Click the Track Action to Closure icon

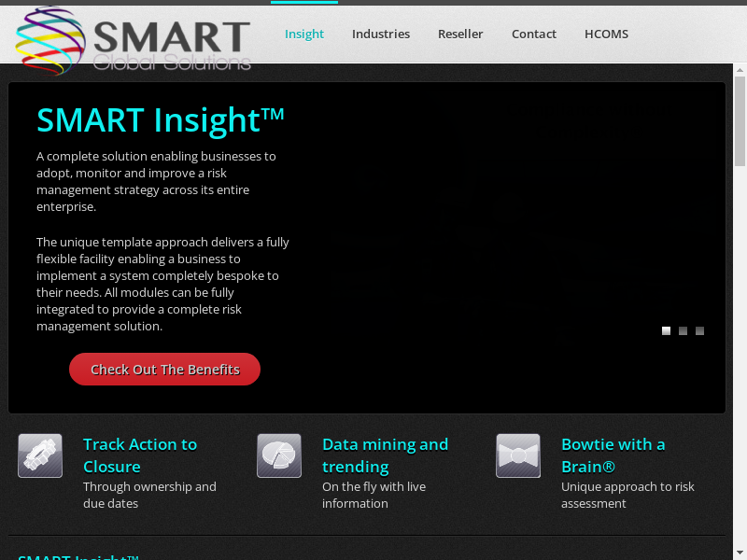[40, 455]
